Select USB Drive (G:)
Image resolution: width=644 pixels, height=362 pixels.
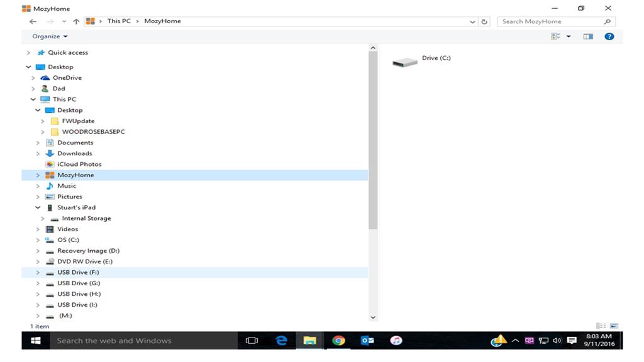click(79, 283)
